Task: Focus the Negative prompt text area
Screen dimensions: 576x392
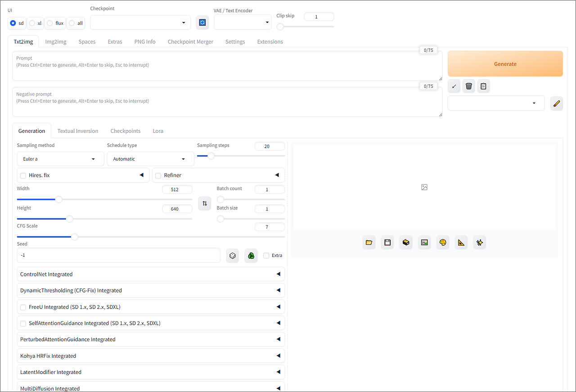Action: click(x=227, y=102)
